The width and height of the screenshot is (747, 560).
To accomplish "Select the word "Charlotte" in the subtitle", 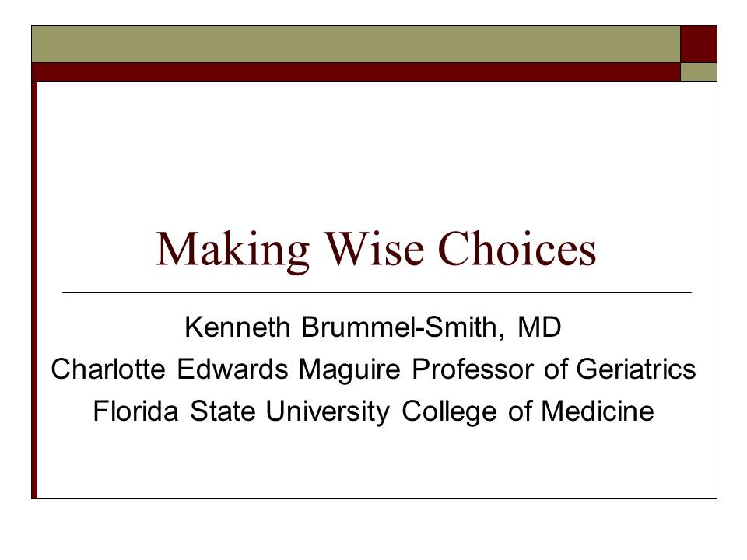I will click(108, 369).
